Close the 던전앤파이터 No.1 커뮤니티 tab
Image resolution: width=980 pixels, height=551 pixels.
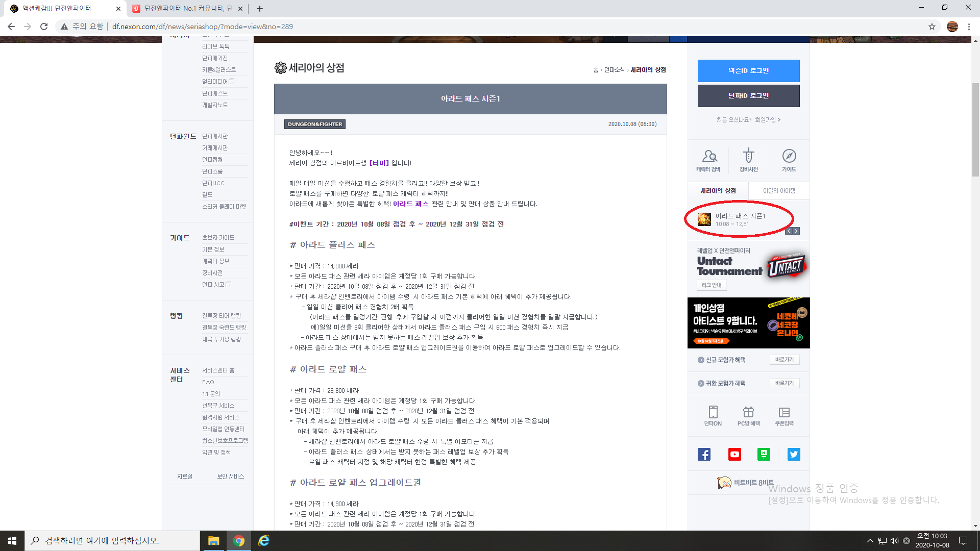tap(240, 9)
